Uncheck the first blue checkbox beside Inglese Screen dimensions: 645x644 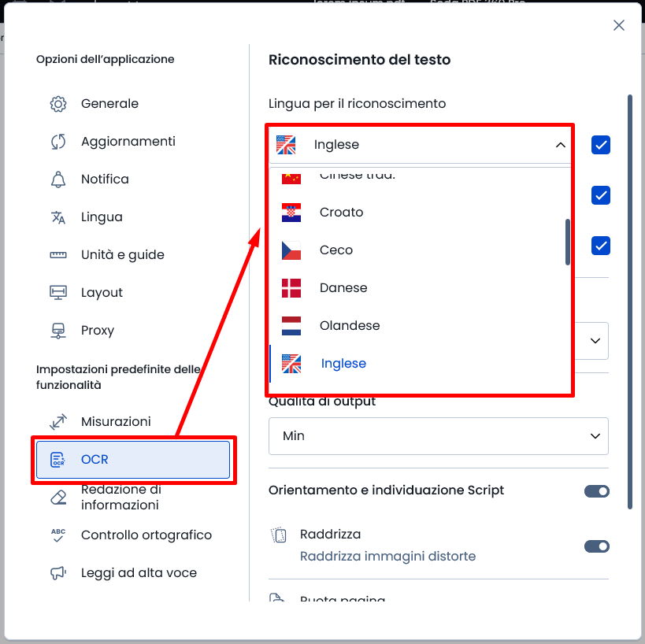pos(601,145)
